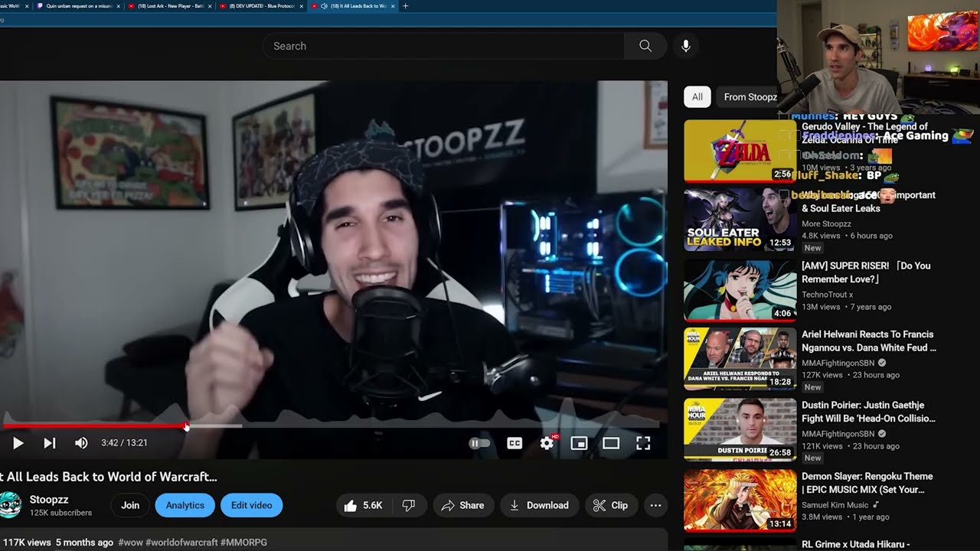The height and width of the screenshot is (551, 980).
Task: Open Dustin Poirier video thumbnail
Action: click(x=740, y=429)
